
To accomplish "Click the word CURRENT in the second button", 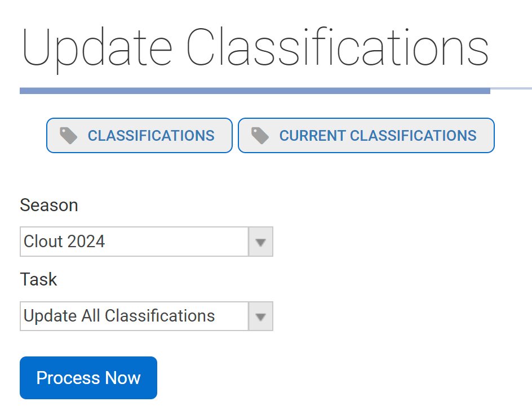I will (x=312, y=136).
